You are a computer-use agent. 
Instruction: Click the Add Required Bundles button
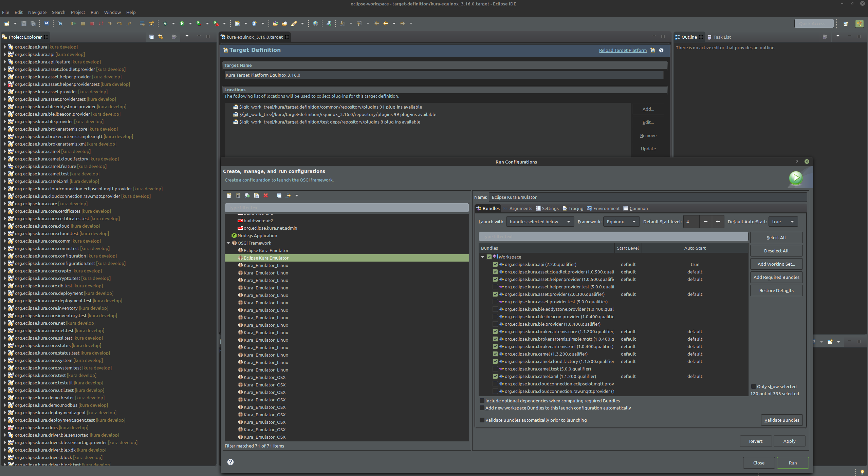click(x=776, y=277)
